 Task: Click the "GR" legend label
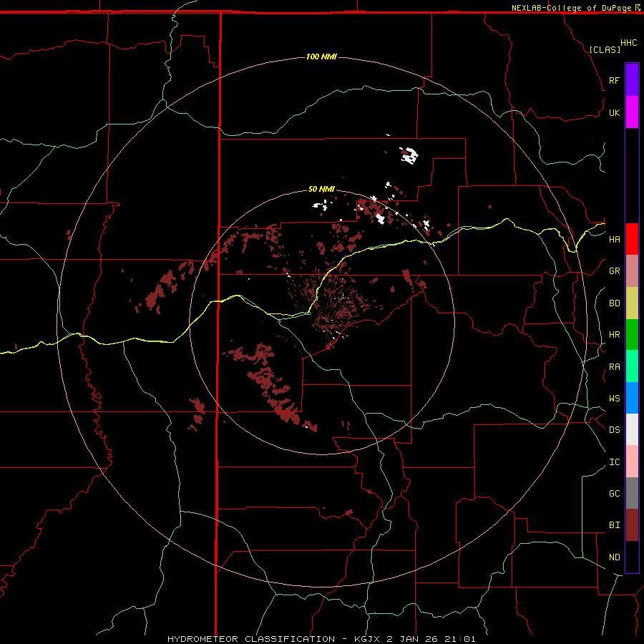(614, 271)
